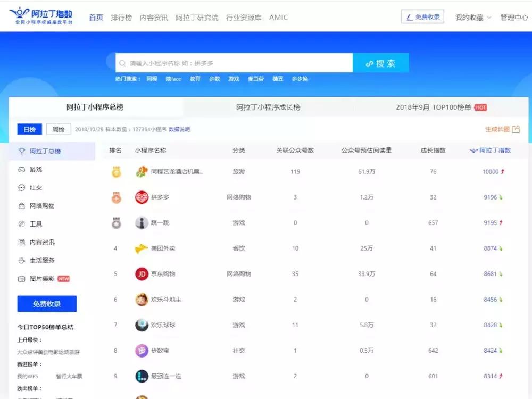Click the 欢乐斗地主 app icon
Viewport: 532px width, 399px height.
[x=142, y=300]
